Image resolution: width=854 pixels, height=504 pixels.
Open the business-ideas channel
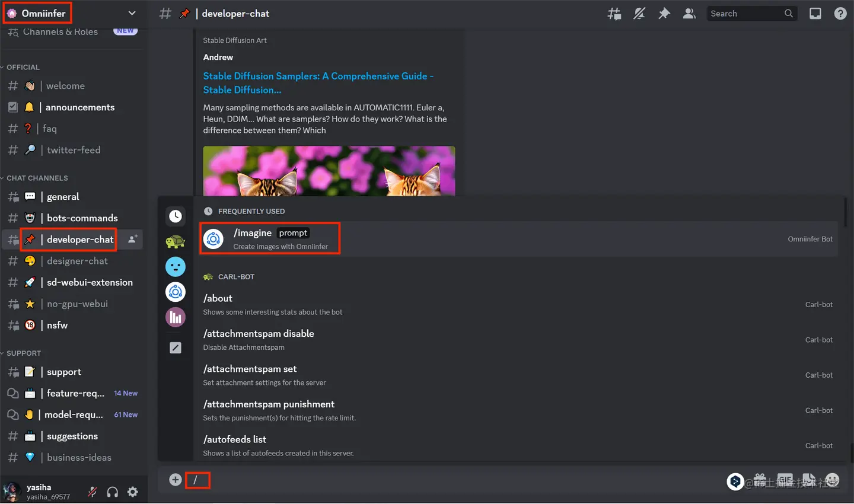[72, 457]
